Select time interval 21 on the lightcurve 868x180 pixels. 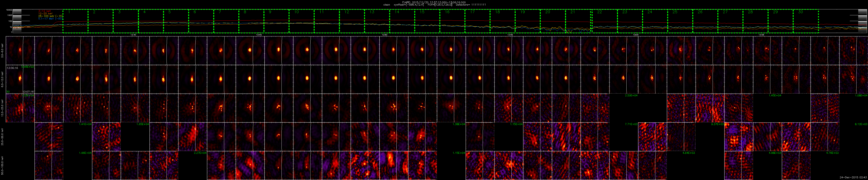(578, 21)
